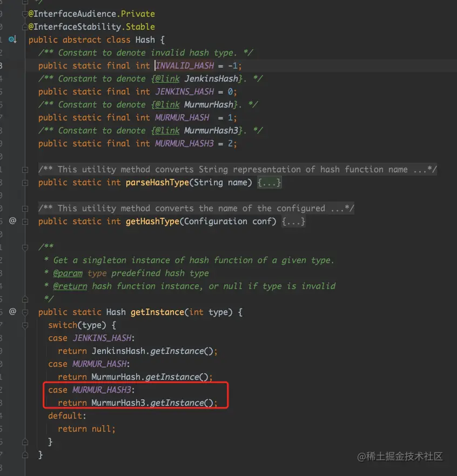
Task: Expand the parseHashType method fold marker
Action: (x=25, y=183)
